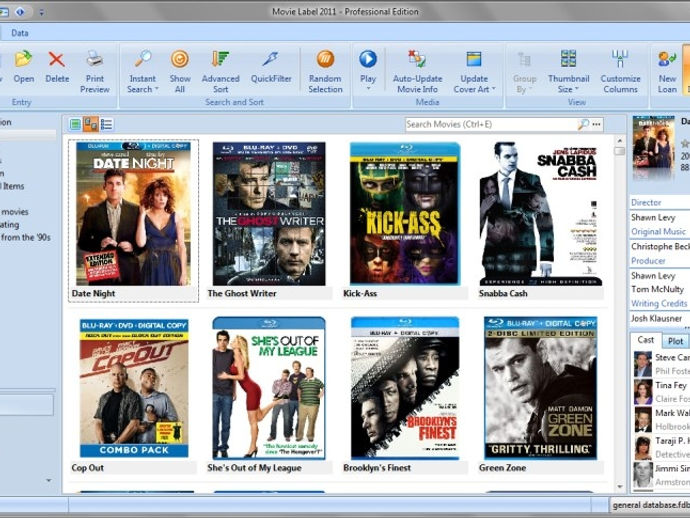Click the Kick-Ass title label
Viewport: 690px width, 518px height.
360,294
